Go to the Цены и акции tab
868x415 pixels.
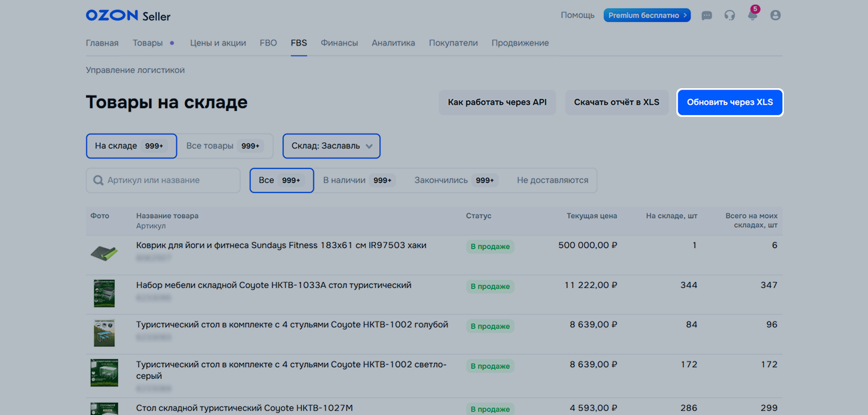(x=218, y=43)
